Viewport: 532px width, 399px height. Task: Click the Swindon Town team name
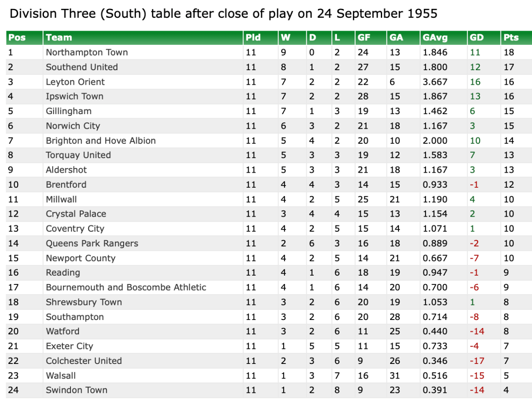[x=76, y=390]
